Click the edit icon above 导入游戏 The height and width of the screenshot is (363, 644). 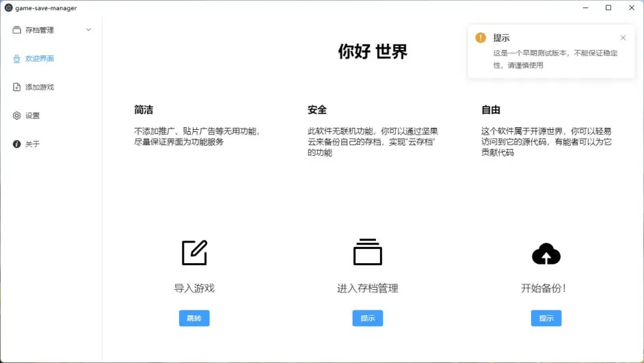tap(194, 253)
